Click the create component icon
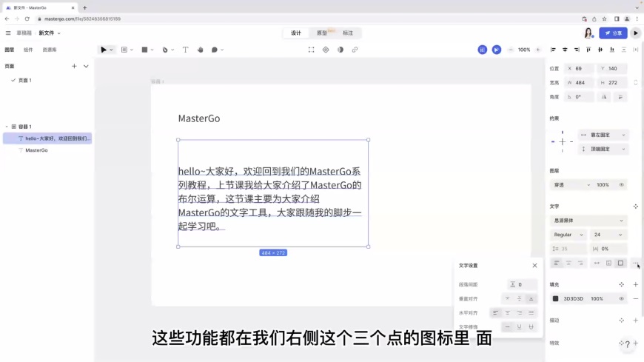 pos(326,50)
